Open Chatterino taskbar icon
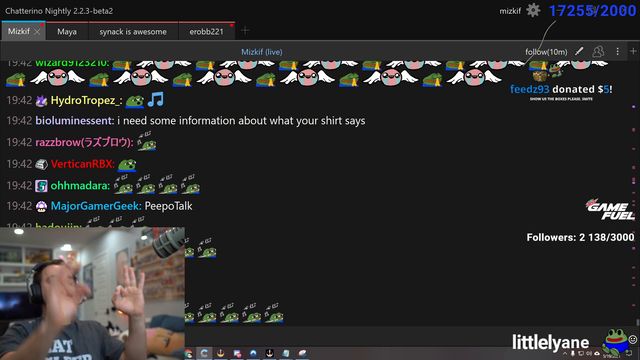The image size is (640, 360). point(204,353)
